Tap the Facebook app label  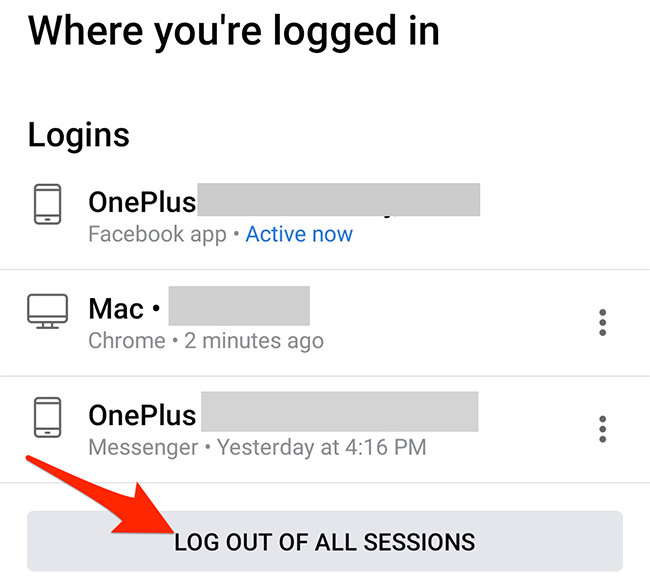click(x=158, y=235)
